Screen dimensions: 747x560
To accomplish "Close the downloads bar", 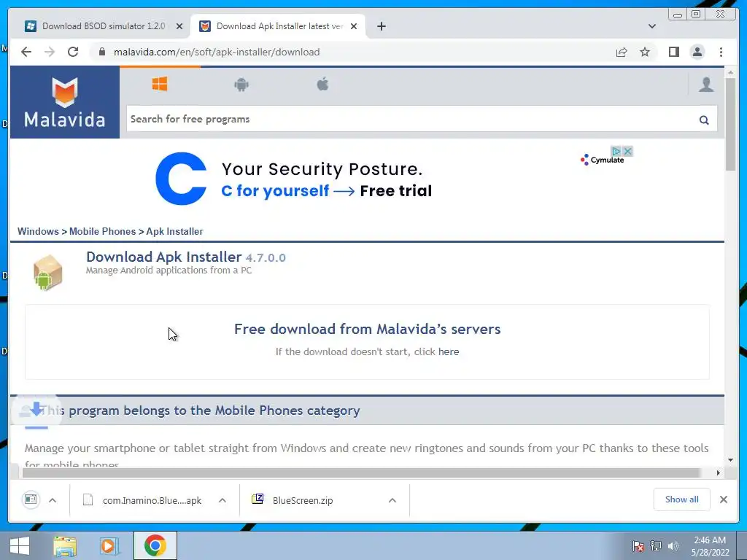I will point(723,499).
